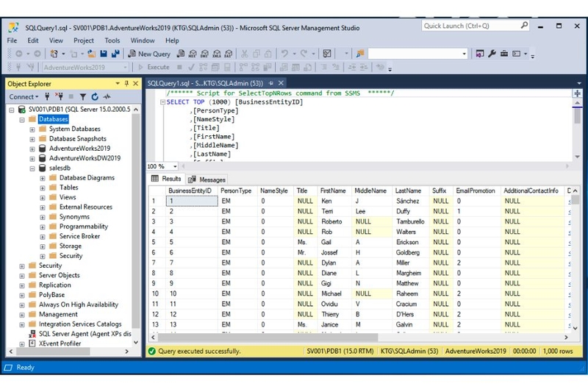This screenshot has width=588, height=392.
Task: Click the Disconnect plug icon with red X
Action: [x=59, y=97]
